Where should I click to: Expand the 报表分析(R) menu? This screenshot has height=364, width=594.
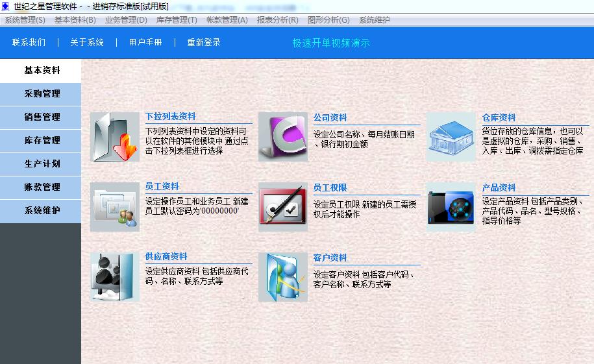coord(278,20)
